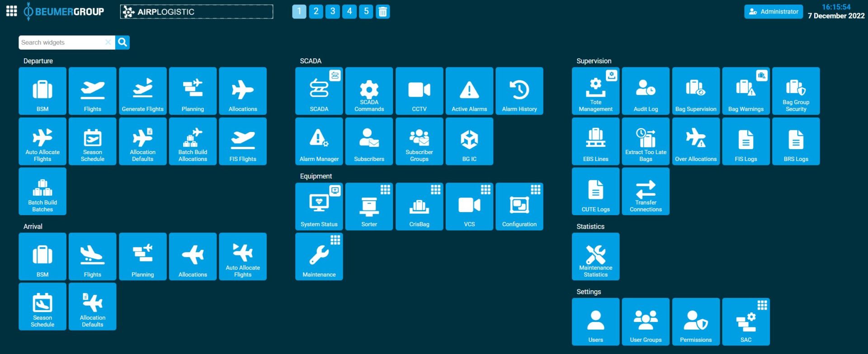Open the apps grid menu at top left
868x354 pixels.
click(12, 11)
